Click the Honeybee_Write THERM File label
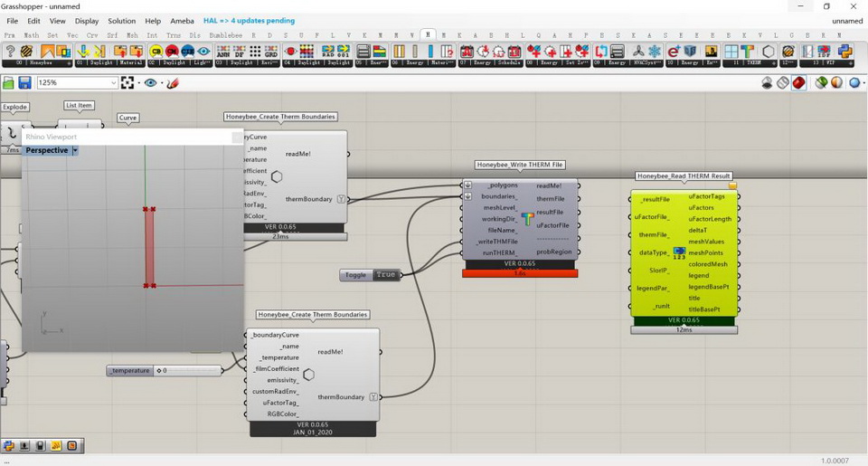868x466 pixels. click(520, 165)
